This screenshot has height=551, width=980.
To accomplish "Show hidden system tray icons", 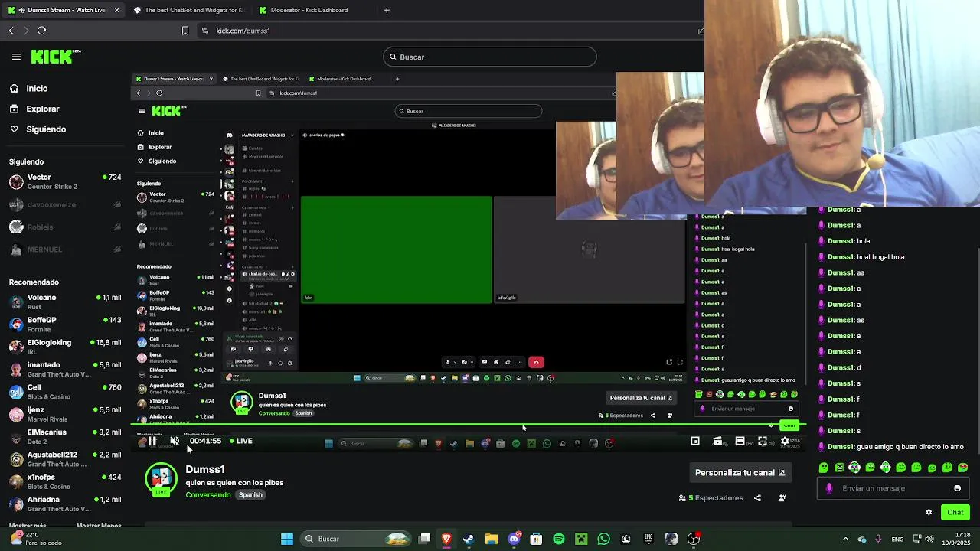I will 845,539.
